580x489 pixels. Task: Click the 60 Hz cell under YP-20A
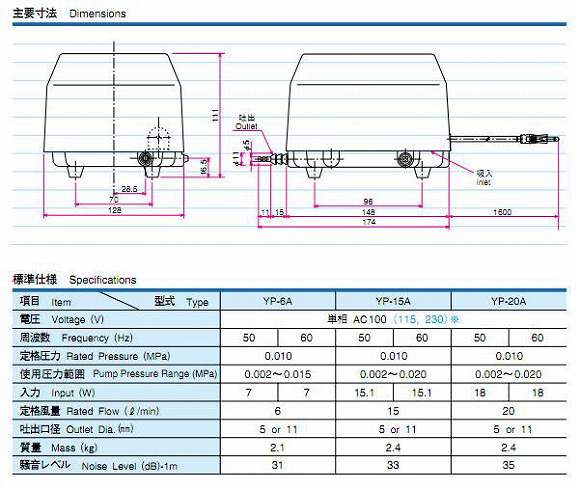pyautogui.click(x=537, y=338)
